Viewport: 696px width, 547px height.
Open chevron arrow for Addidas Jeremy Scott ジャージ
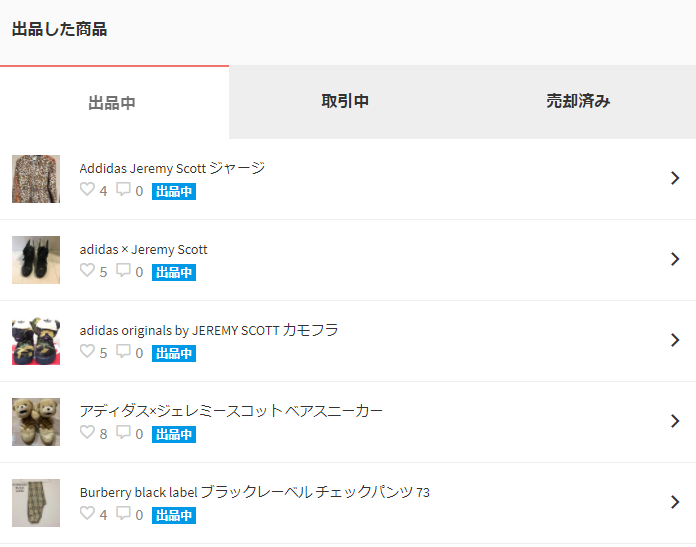675,178
